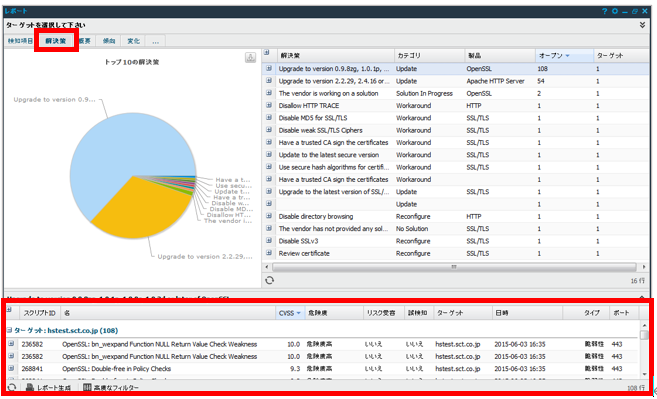Expand The vendor is working on a solution row
657x399 pixels.
(269, 93)
